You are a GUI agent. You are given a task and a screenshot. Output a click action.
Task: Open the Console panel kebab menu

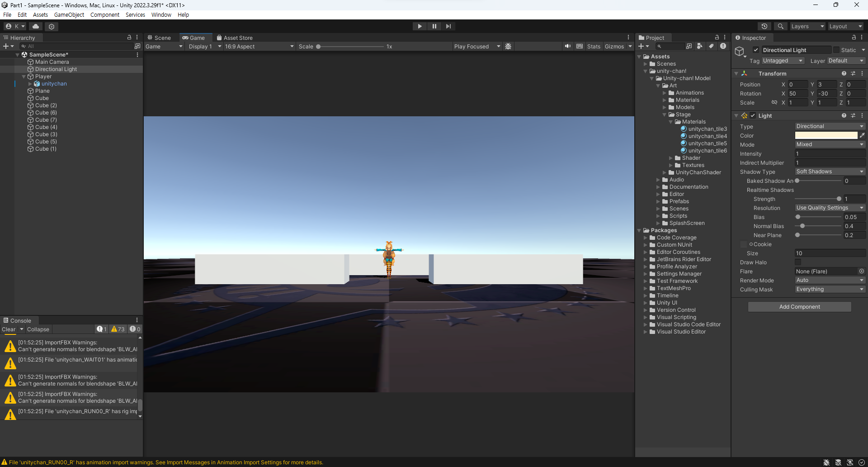(137, 320)
